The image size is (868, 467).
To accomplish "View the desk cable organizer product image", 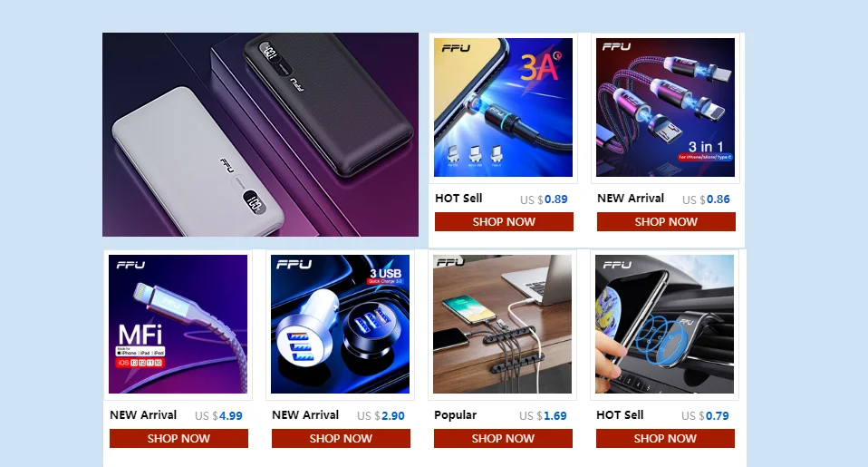I will [x=502, y=324].
